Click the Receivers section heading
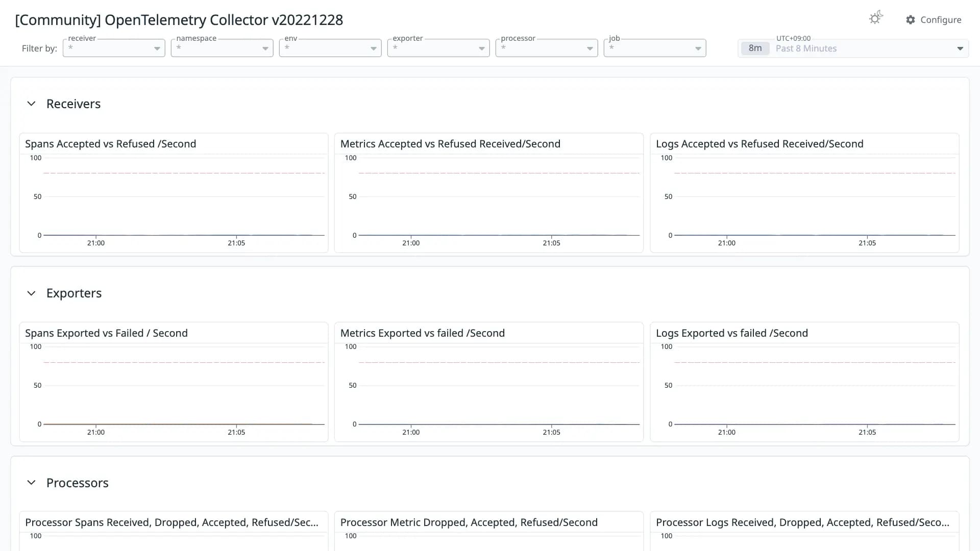 (x=73, y=104)
